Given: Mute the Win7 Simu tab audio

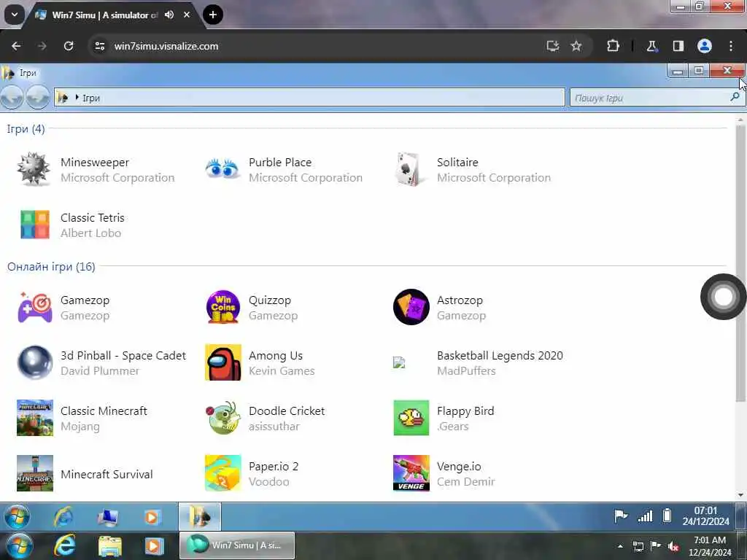Looking at the screenshot, I should pos(169,15).
